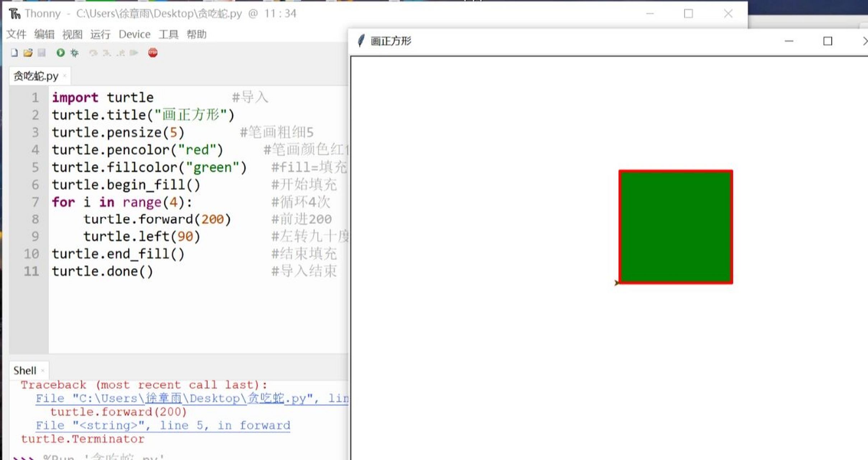Image resolution: width=868 pixels, height=460 pixels.
Task: Open a file using the folder icon
Action: (28, 52)
